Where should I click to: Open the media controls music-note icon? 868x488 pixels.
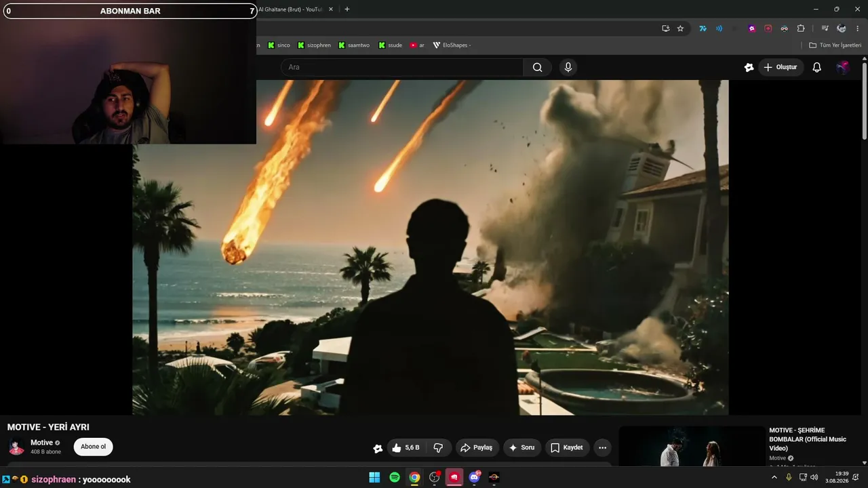click(825, 28)
